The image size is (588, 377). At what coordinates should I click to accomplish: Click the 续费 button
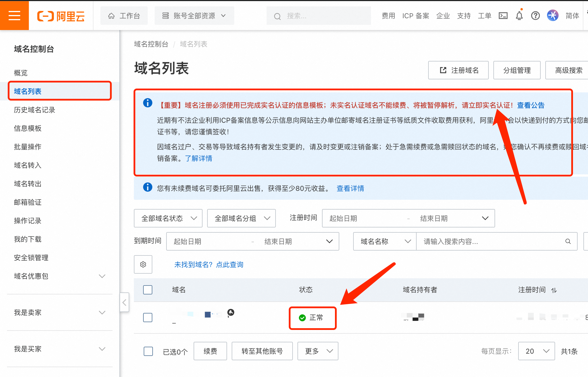coord(210,351)
